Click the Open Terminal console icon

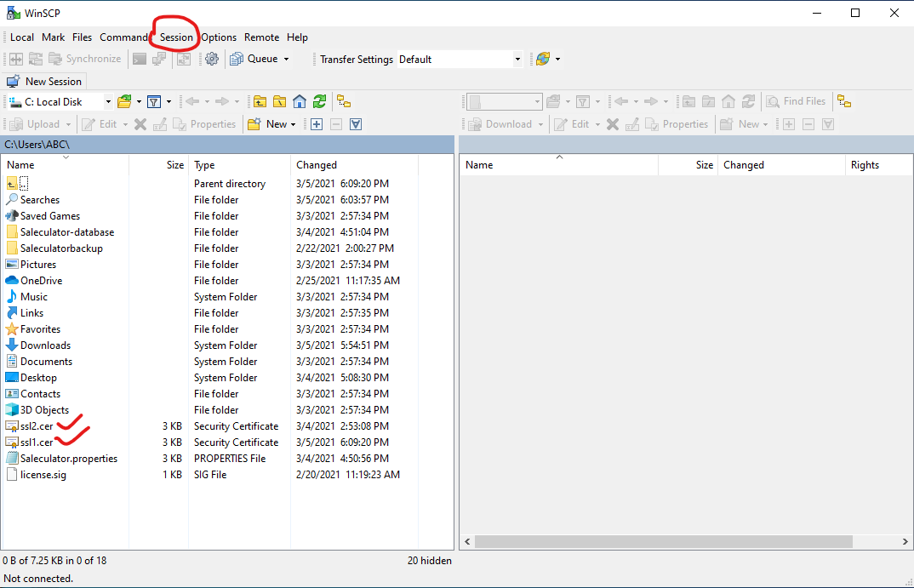[140, 59]
